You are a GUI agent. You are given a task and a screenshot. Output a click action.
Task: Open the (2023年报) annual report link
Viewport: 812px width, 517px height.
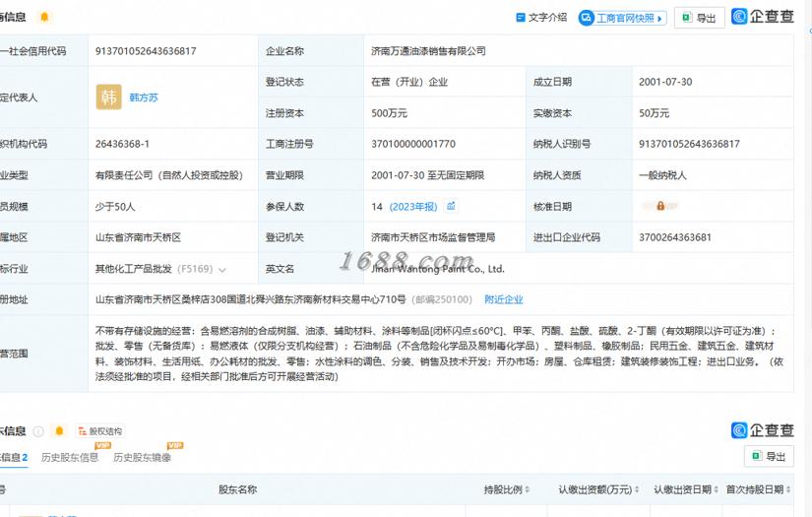point(413,207)
